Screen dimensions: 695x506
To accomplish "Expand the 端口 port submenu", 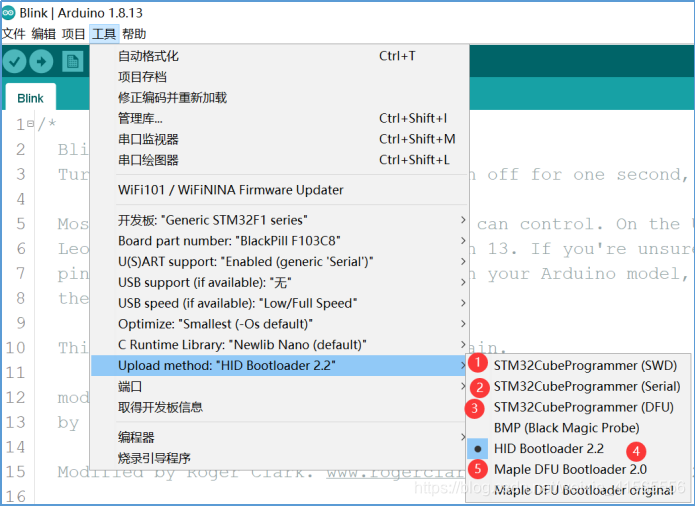I will pyautogui.click(x=280, y=386).
